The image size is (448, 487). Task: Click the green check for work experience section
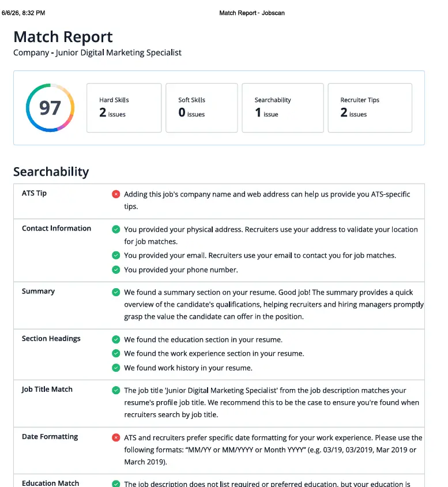[116, 353]
